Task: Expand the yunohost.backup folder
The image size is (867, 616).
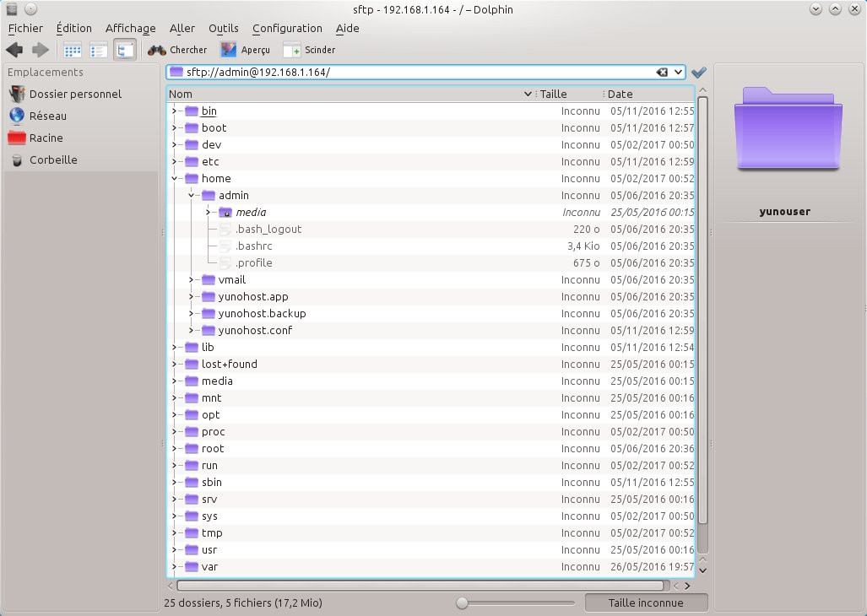Action: point(192,313)
